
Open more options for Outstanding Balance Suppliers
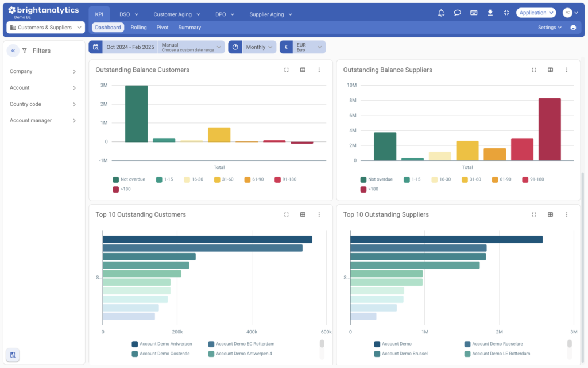567,70
